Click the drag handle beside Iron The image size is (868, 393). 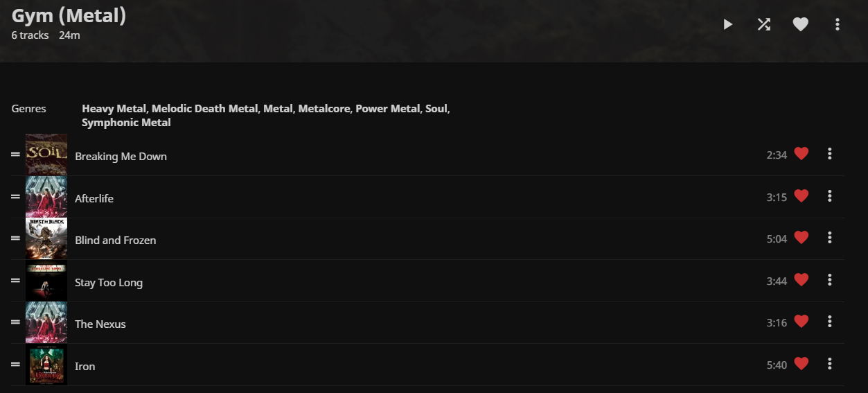tap(15, 365)
